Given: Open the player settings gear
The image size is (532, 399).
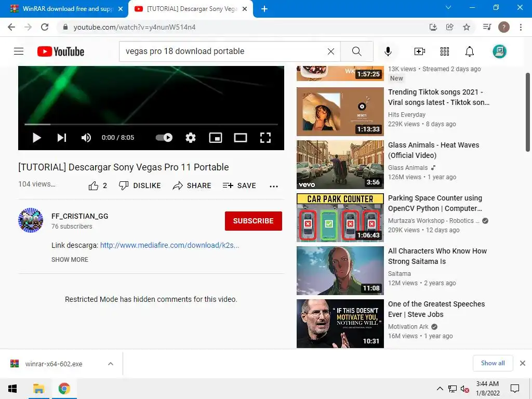Looking at the screenshot, I should pos(191,137).
